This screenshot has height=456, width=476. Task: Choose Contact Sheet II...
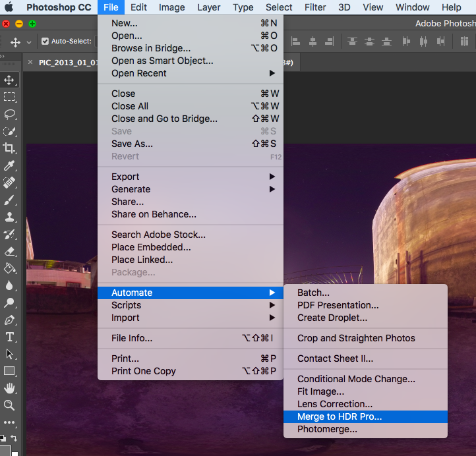(x=365, y=358)
